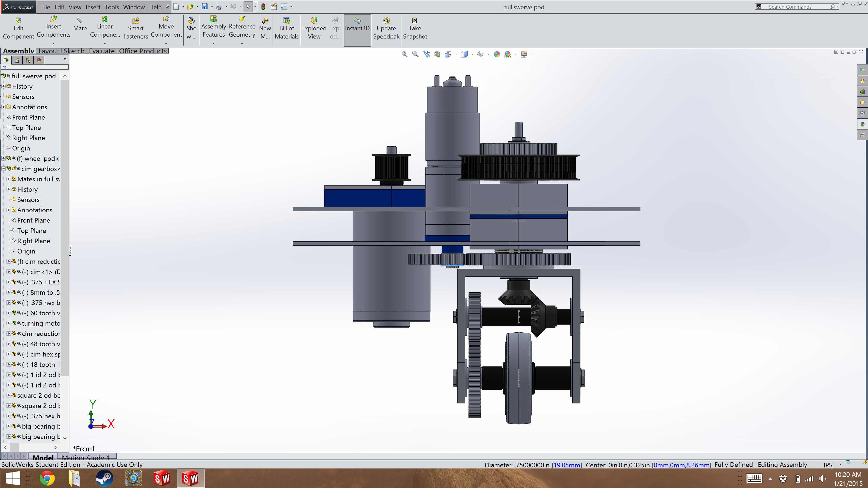
Task: Click the Search Commands field
Action: coord(797,7)
